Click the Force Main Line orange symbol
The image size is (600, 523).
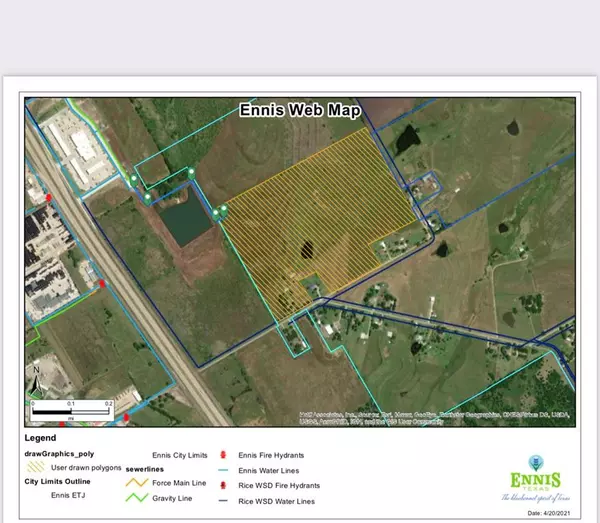pos(137,483)
